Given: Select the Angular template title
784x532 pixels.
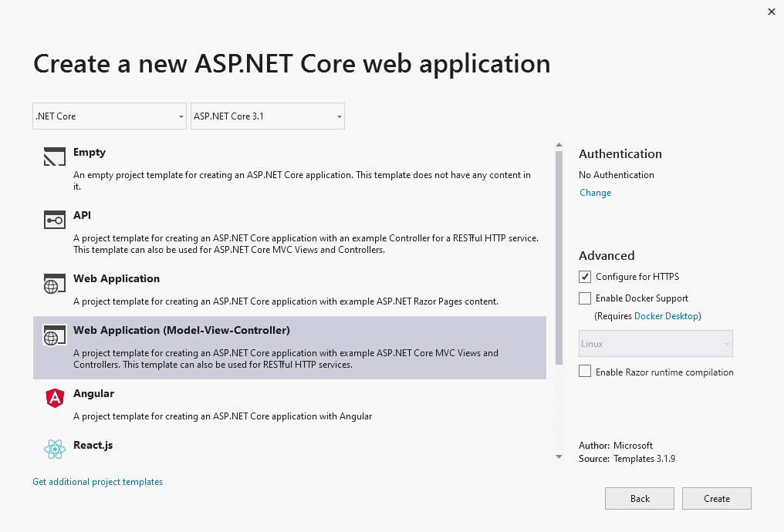Looking at the screenshot, I should [x=93, y=394].
